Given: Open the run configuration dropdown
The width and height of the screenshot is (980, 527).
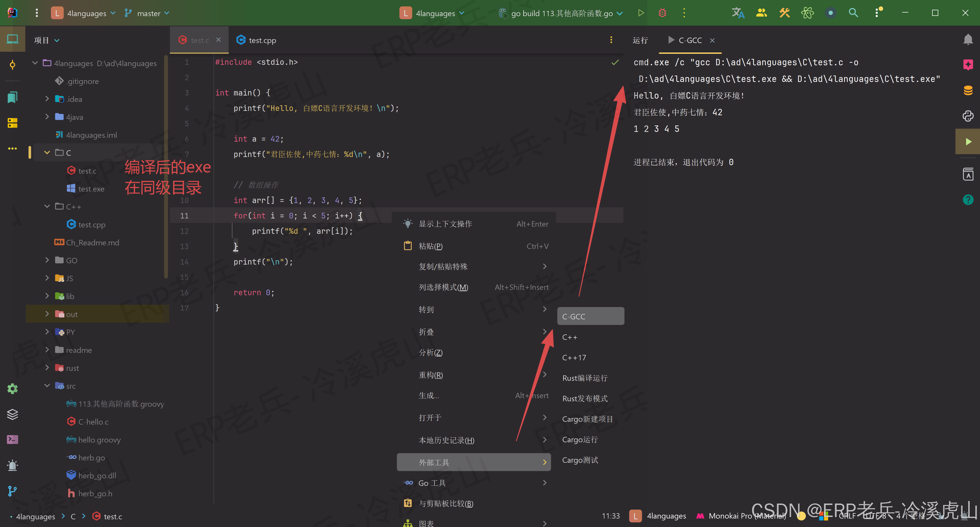Looking at the screenshot, I should point(559,13).
